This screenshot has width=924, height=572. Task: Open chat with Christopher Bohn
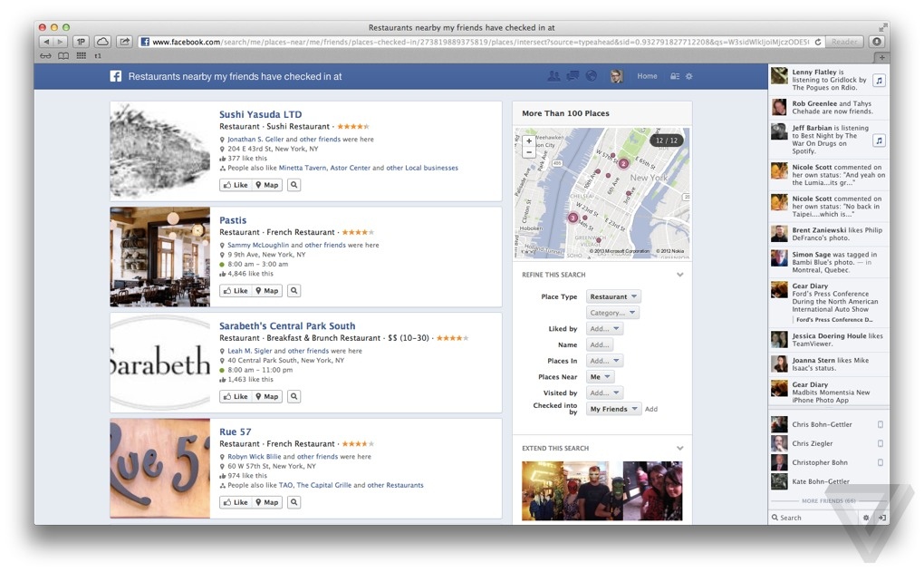828,462
